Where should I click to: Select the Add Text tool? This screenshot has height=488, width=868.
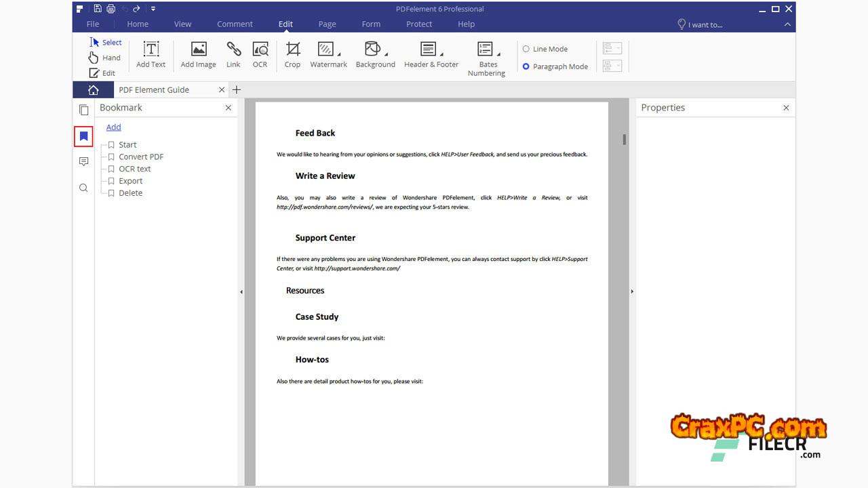pyautogui.click(x=151, y=54)
